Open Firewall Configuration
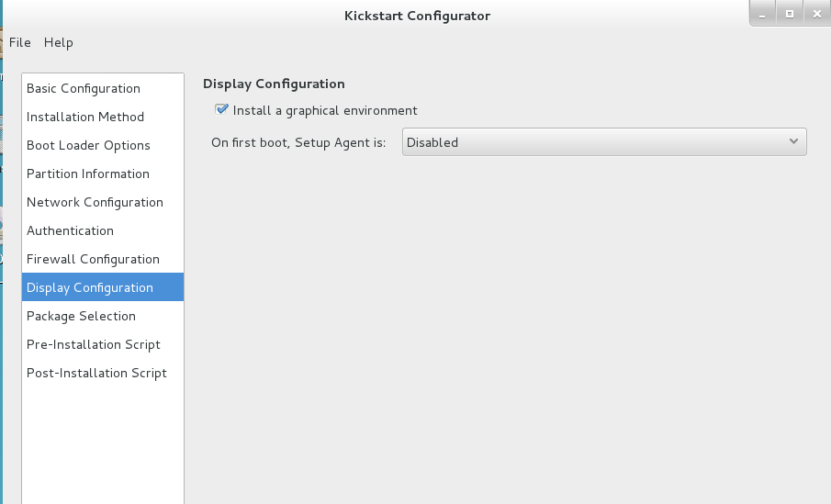 pyautogui.click(x=93, y=259)
